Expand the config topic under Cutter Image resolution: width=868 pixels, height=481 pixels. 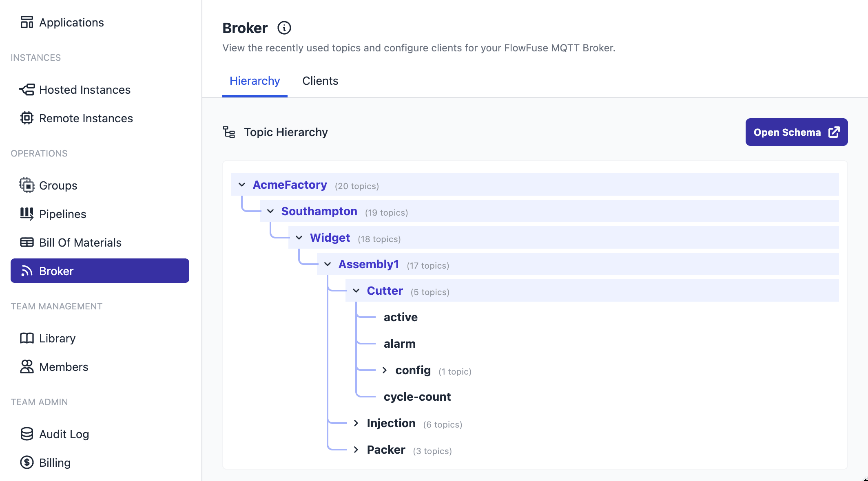pos(384,370)
